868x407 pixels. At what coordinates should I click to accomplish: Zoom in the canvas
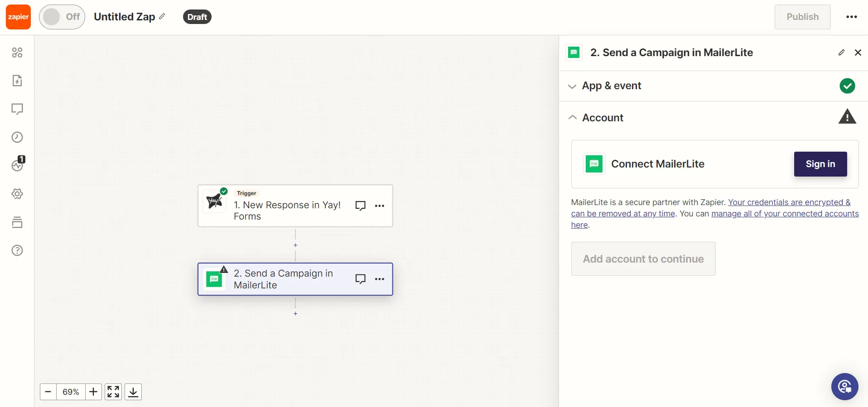coord(93,392)
